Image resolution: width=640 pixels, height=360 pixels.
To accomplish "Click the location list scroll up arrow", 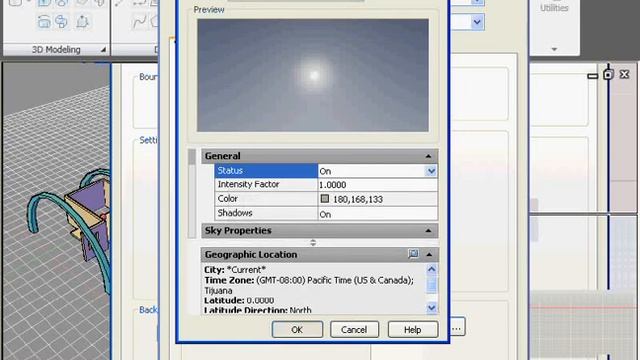I will coord(431,269).
